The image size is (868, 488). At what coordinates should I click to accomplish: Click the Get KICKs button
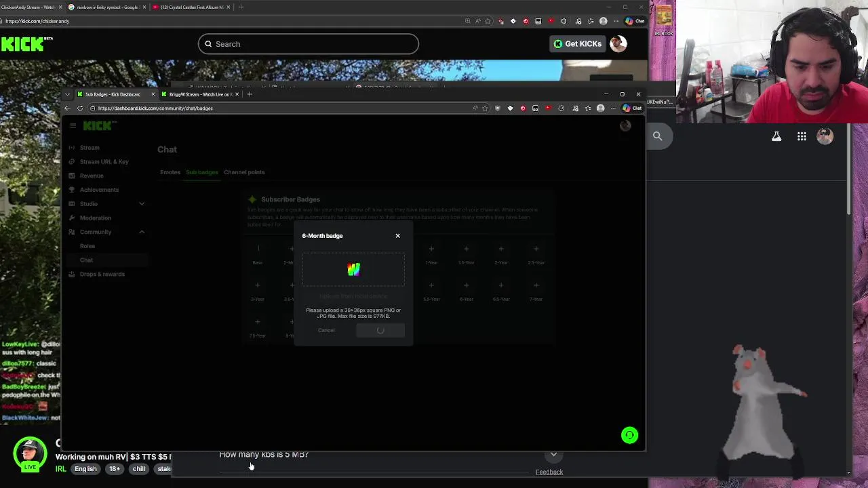click(x=577, y=44)
